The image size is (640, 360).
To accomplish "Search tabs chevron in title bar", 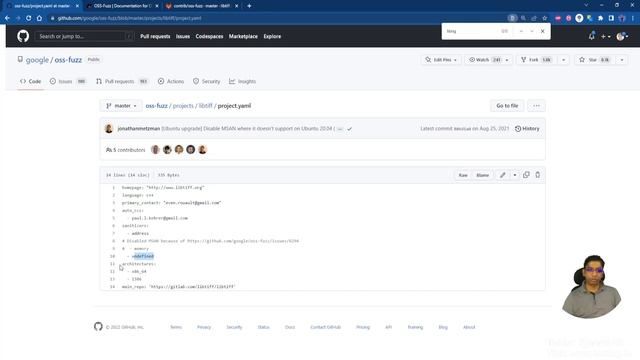I will [x=586, y=5].
